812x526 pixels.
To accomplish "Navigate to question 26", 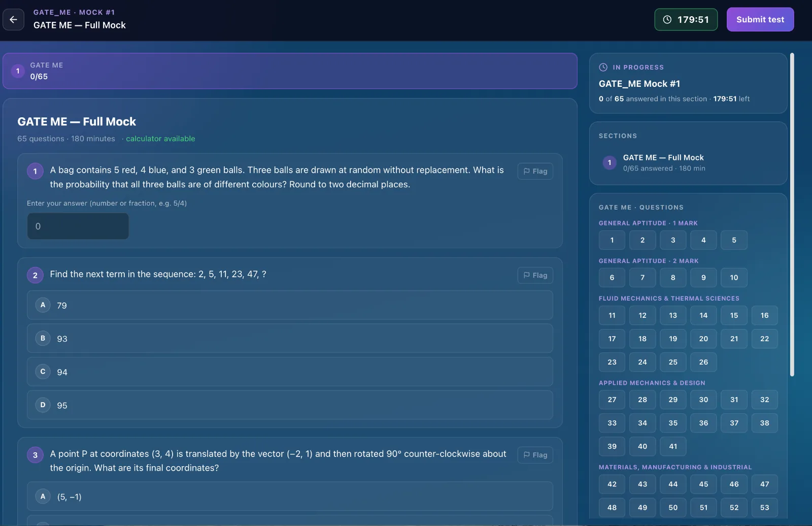I will tap(703, 362).
